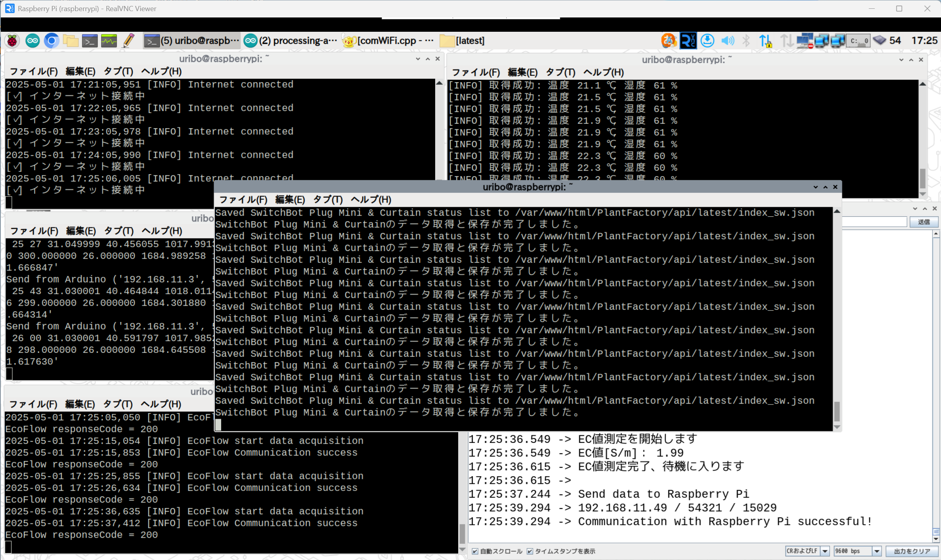Open the Bluetooth tray menu
Viewport: 941px width, 560px height.
[746, 40]
